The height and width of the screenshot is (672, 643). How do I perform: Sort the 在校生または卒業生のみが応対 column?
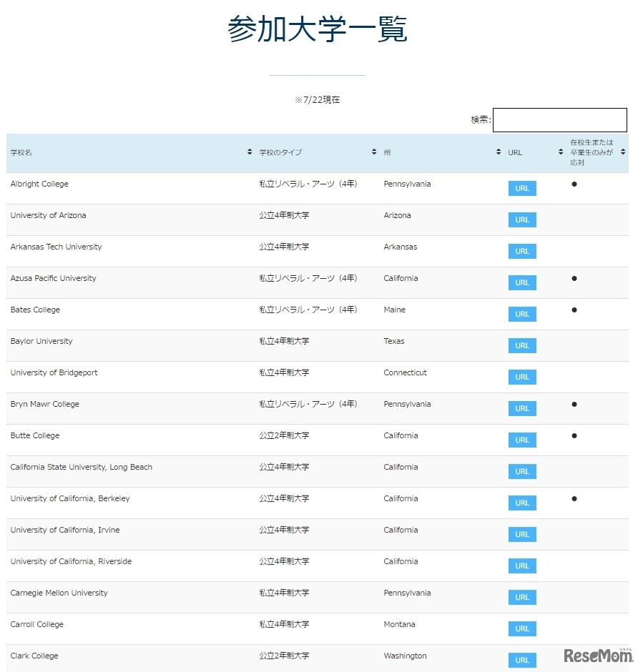click(x=622, y=152)
